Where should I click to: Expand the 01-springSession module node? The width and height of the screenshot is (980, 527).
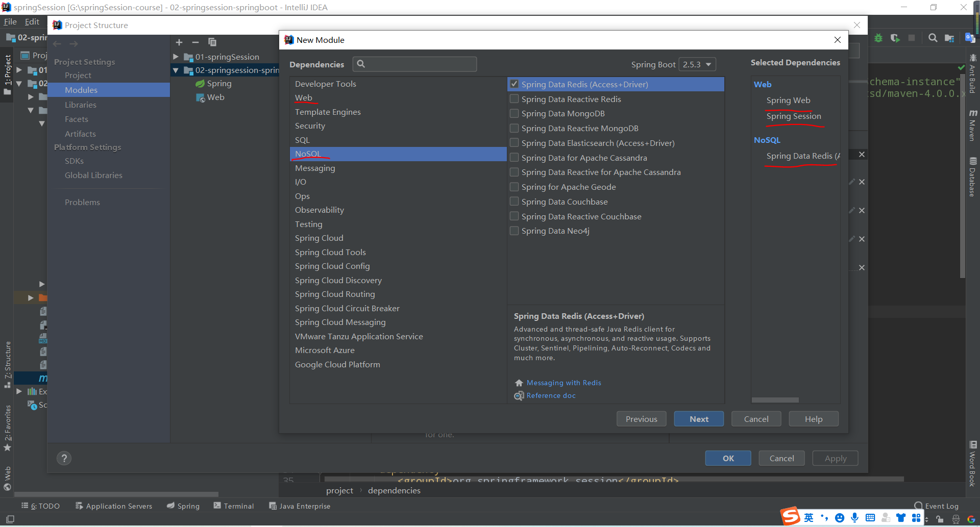coord(176,57)
